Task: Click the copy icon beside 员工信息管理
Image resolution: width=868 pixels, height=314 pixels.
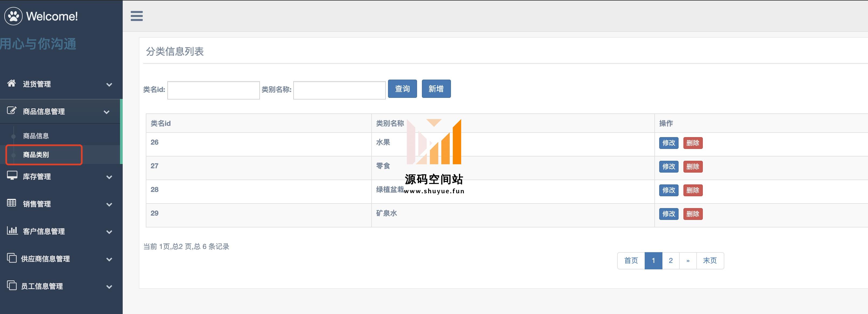Action: coord(12,286)
